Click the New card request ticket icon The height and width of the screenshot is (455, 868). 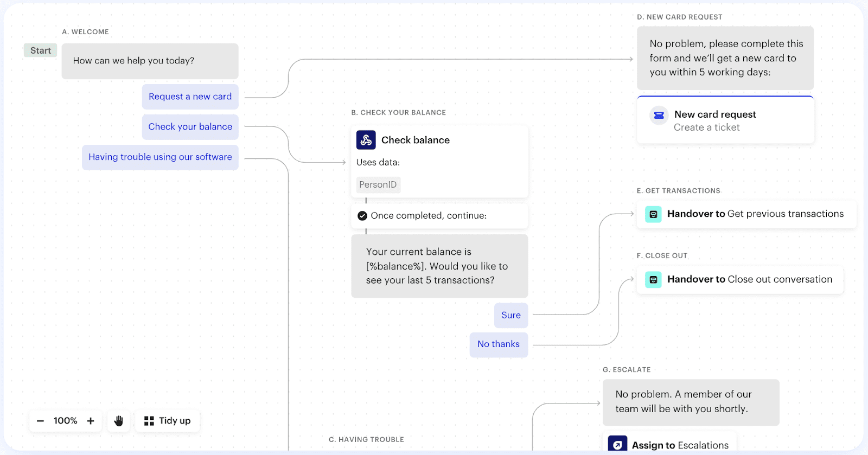tap(659, 115)
